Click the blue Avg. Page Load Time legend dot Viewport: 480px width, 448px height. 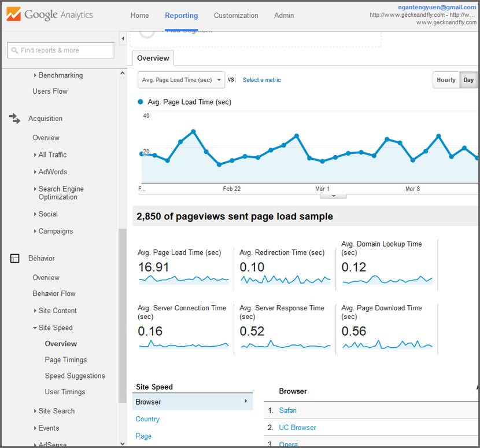click(141, 102)
